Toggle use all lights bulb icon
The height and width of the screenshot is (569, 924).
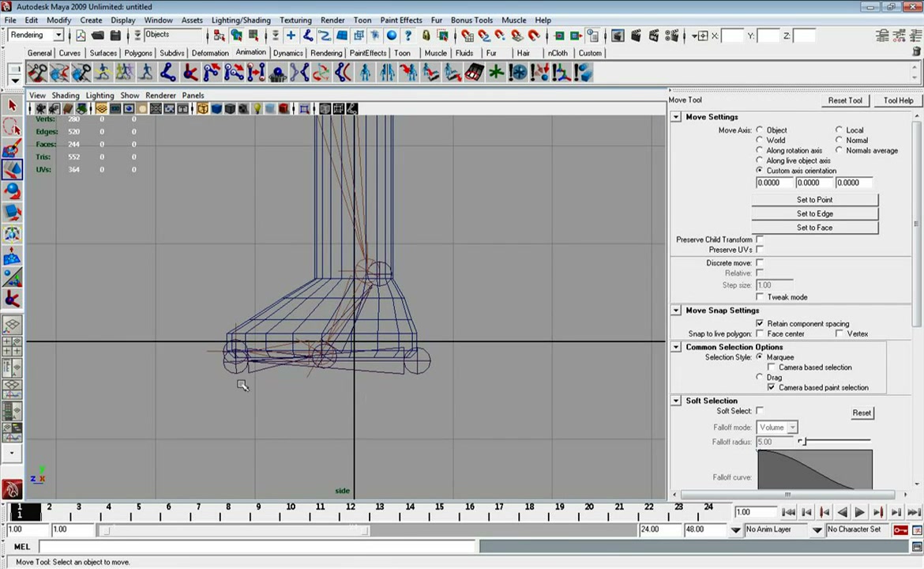point(257,108)
